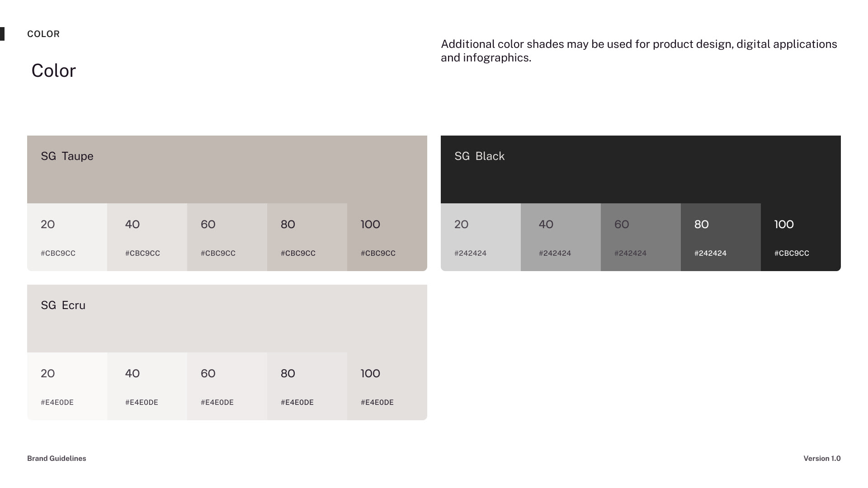Select the SG Ecru 20 shade swatch
This screenshot has width=868, height=488.
(67, 386)
